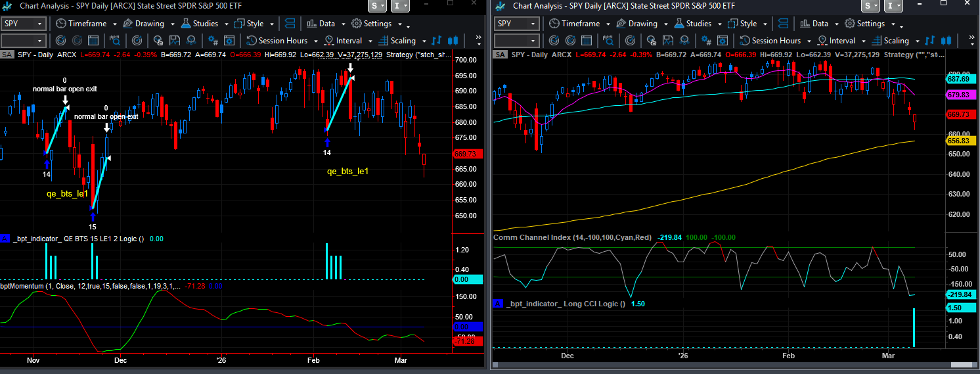Click the S symbol-link button in right window title bar
The image size is (980, 374).
(871, 6)
